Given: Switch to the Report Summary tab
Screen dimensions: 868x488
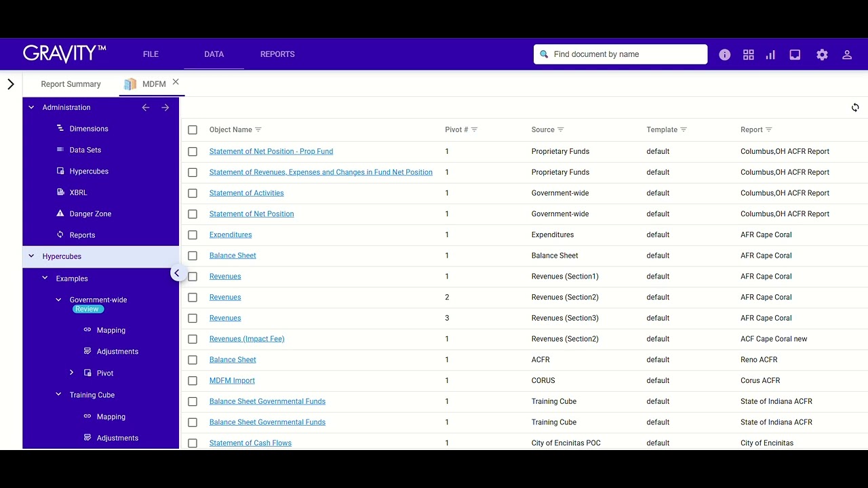Looking at the screenshot, I should point(71,84).
